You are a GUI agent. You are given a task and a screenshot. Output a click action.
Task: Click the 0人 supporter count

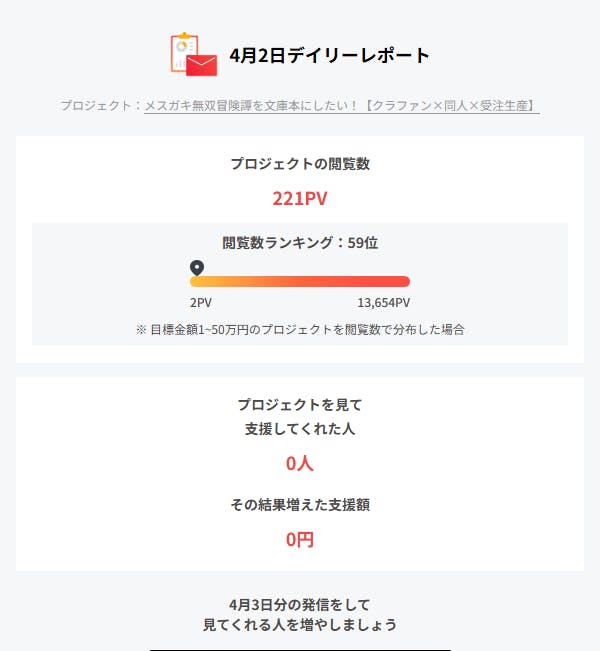300,463
